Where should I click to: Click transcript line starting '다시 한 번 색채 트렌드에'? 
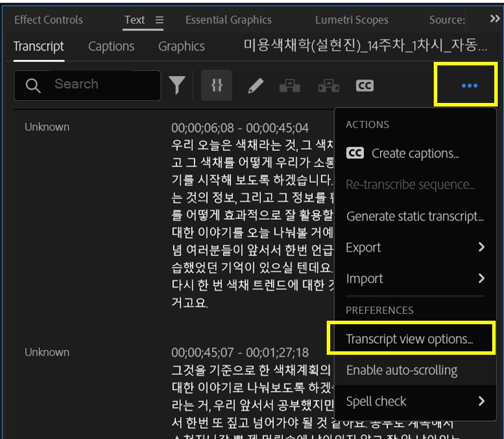coord(252,285)
